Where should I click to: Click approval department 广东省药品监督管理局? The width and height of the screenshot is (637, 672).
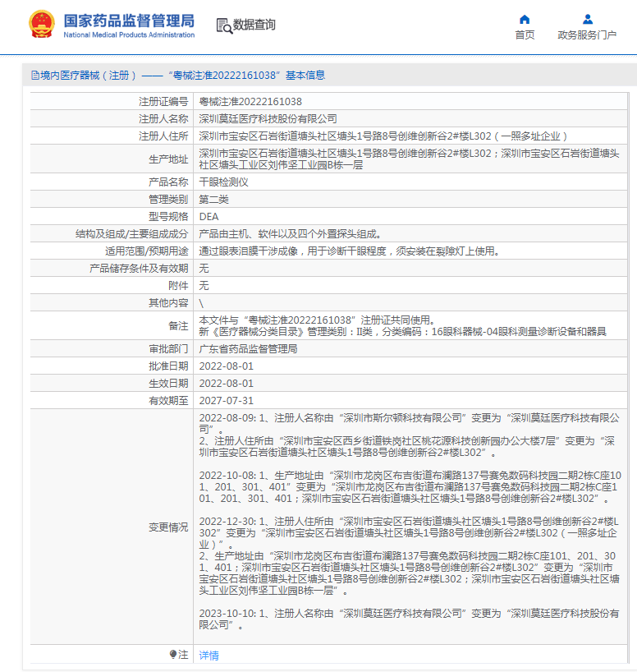(x=249, y=349)
